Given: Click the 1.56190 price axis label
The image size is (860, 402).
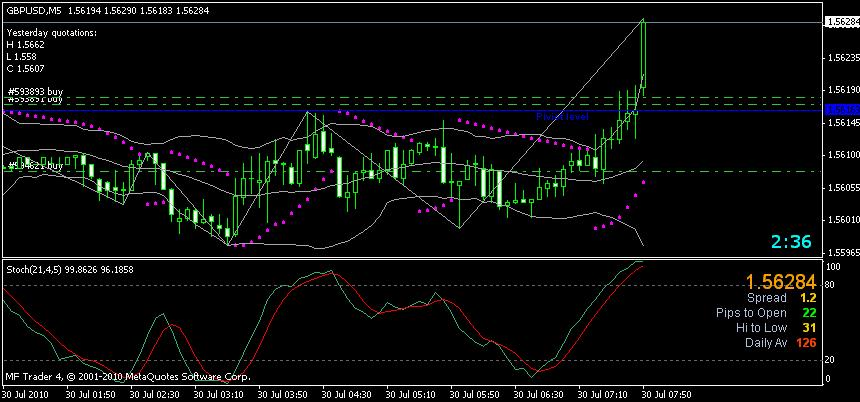Looking at the screenshot, I should point(842,89).
